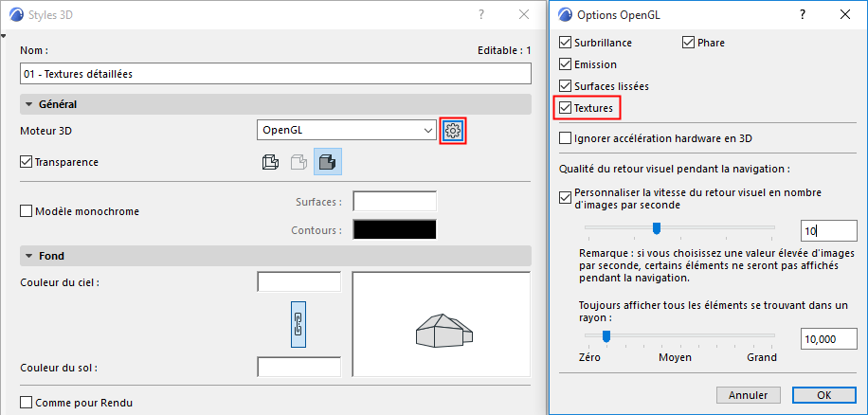Select the highlighted shaded cube mode icon

(328, 162)
